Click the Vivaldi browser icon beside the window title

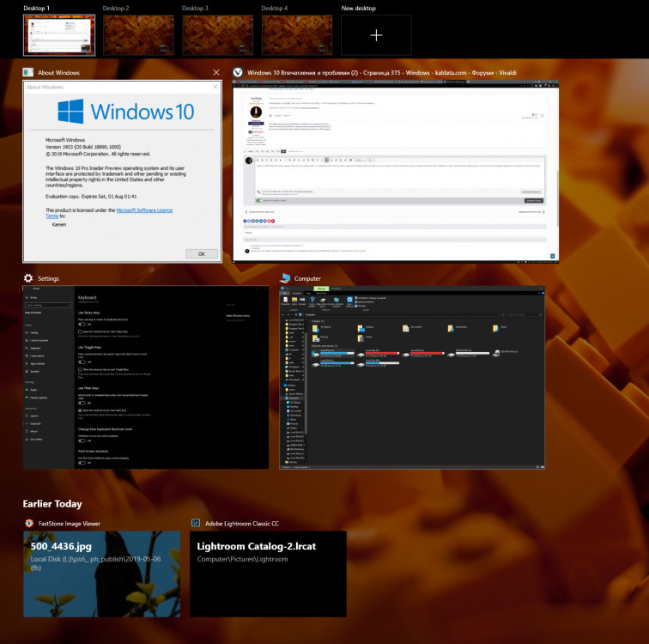238,72
